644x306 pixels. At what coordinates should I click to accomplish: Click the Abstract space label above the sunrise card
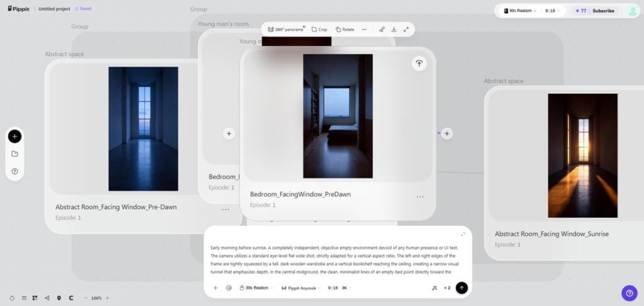click(x=504, y=81)
